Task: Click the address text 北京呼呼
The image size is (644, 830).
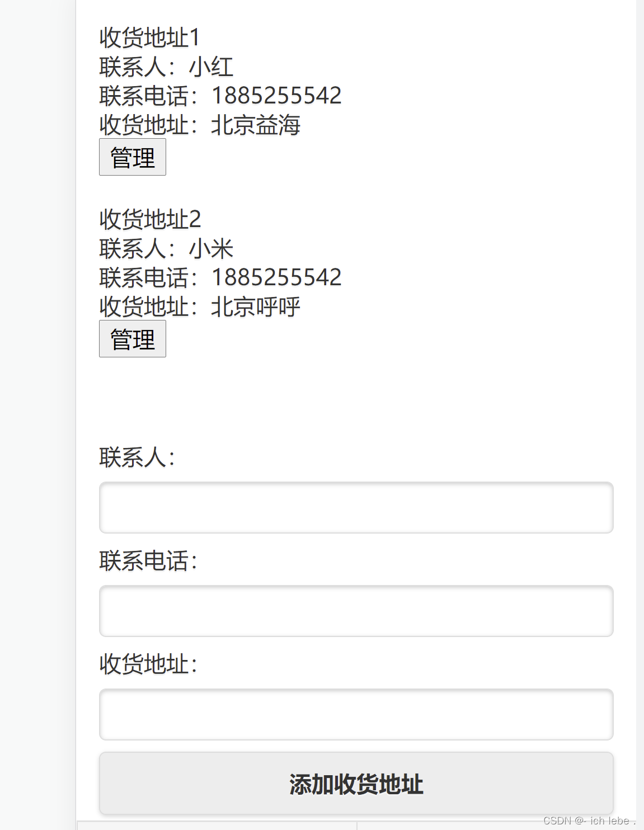Action: [x=255, y=306]
